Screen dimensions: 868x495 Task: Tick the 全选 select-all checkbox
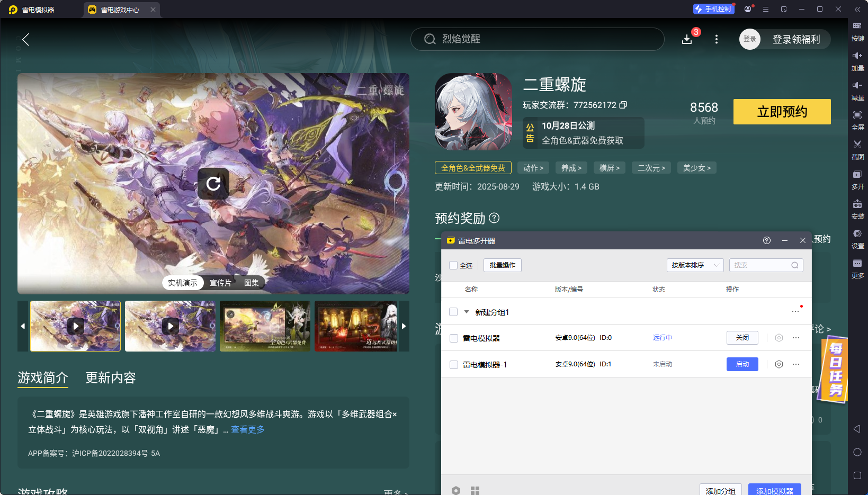click(453, 265)
